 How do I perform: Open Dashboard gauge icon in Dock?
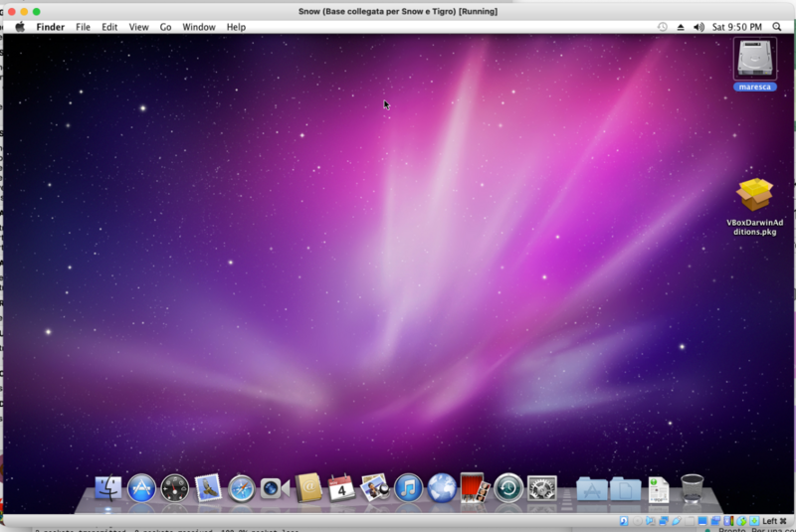click(175, 487)
